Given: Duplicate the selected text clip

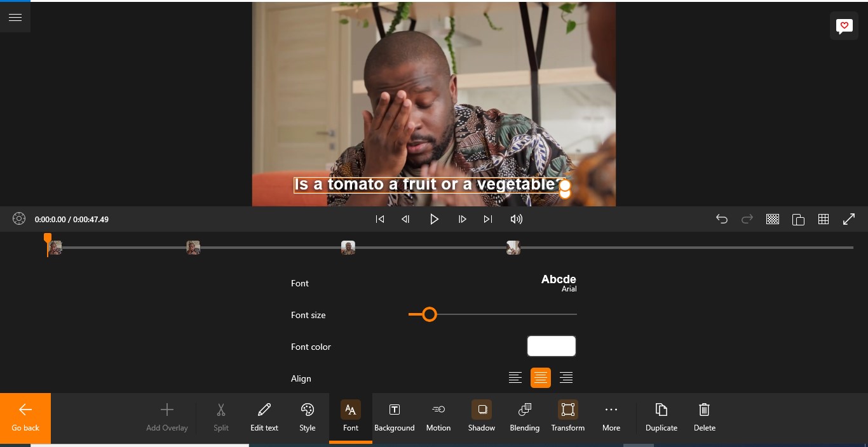Looking at the screenshot, I should [x=661, y=417].
